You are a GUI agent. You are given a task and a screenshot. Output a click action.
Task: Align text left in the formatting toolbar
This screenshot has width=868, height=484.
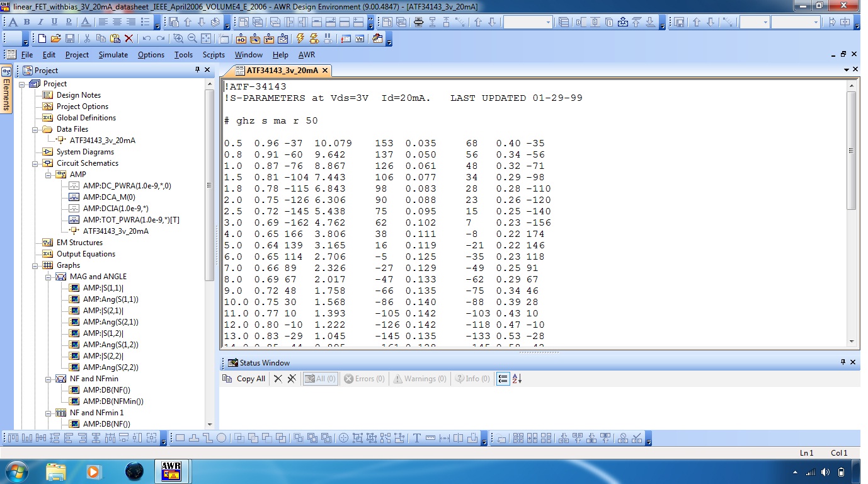point(103,22)
